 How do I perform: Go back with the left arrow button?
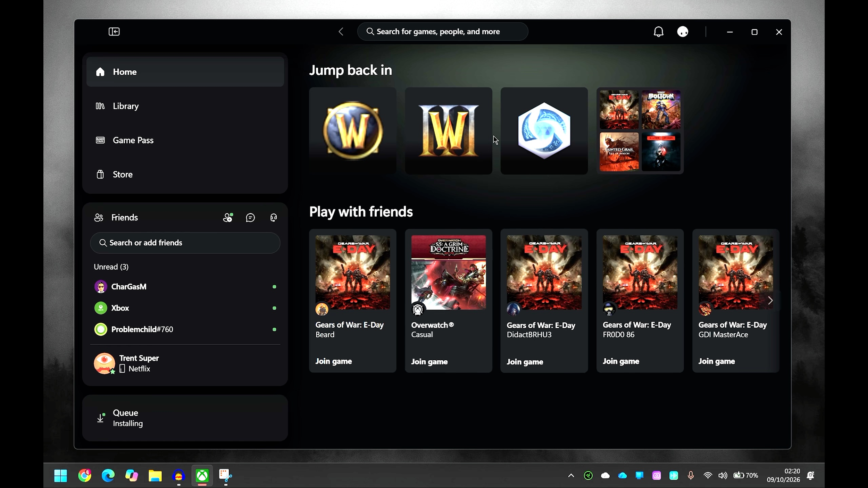341,32
